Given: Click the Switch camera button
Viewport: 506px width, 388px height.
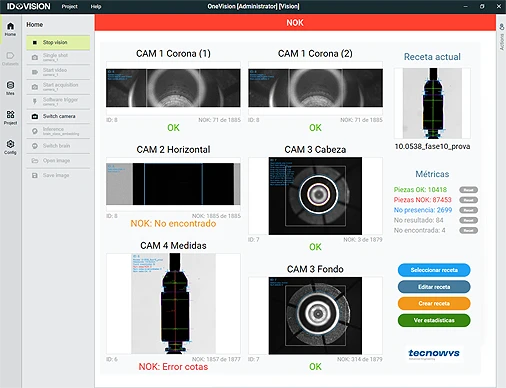Looking at the screenshot, I should (58, 116).
